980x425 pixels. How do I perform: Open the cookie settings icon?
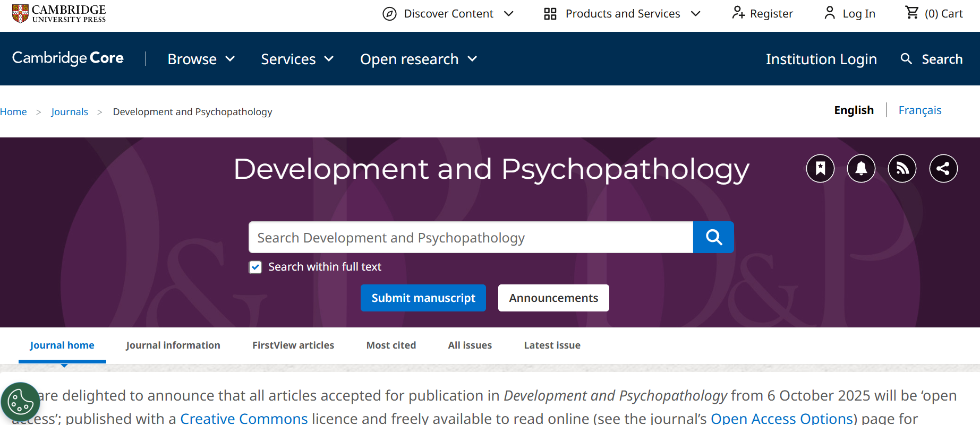(x=20, y=402)
